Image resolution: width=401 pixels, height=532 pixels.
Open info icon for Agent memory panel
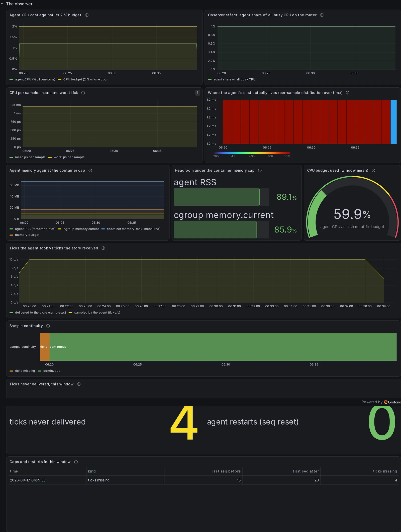coord(90,170)
